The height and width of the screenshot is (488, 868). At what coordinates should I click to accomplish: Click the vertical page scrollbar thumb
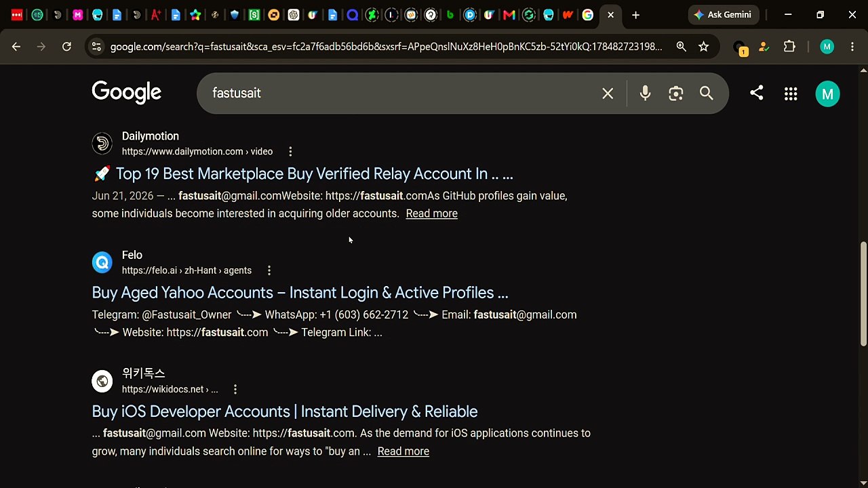tap(863, 293)
